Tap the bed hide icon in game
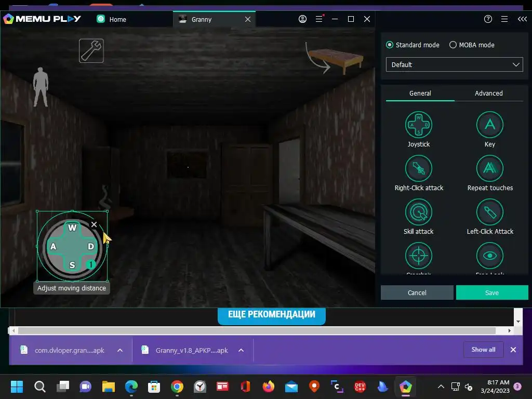 coord(335,58)
